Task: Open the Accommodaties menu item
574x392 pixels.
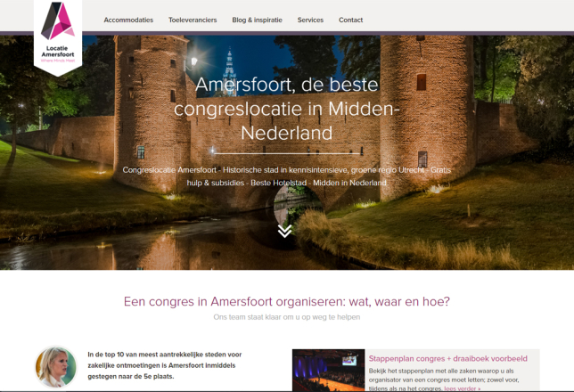Action: coord(128,20)
